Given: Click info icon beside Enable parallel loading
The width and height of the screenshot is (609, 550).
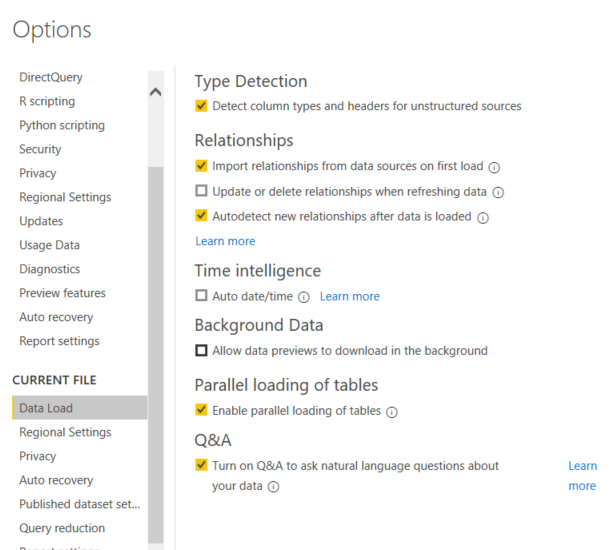Looking at the screenshot, I should pyautogui.click(x=392, y=412).
